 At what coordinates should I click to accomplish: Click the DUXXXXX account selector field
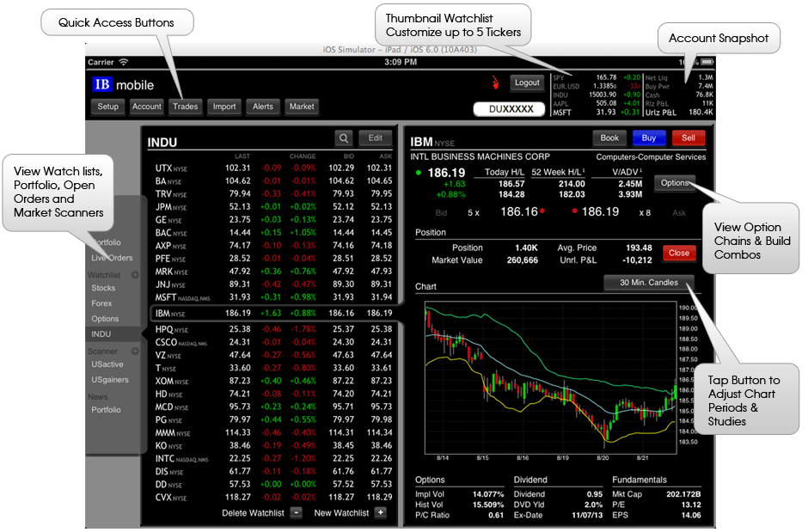(x=510, y=109)
